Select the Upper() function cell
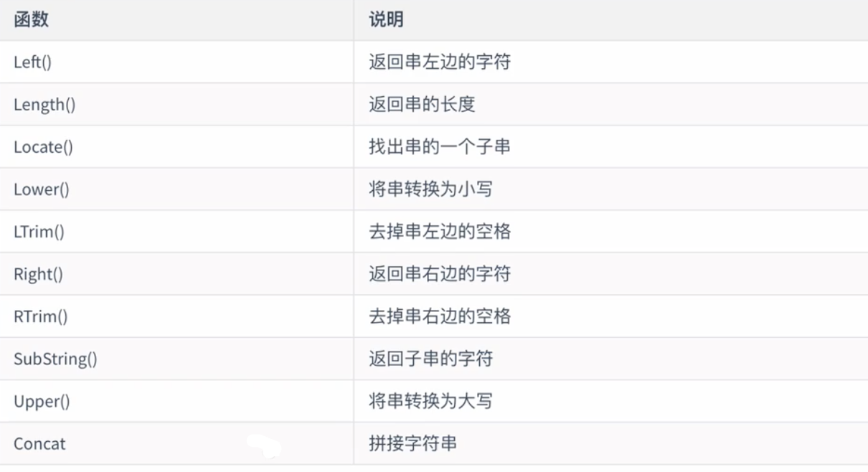868x472 pixels. (x=42, y=401)
